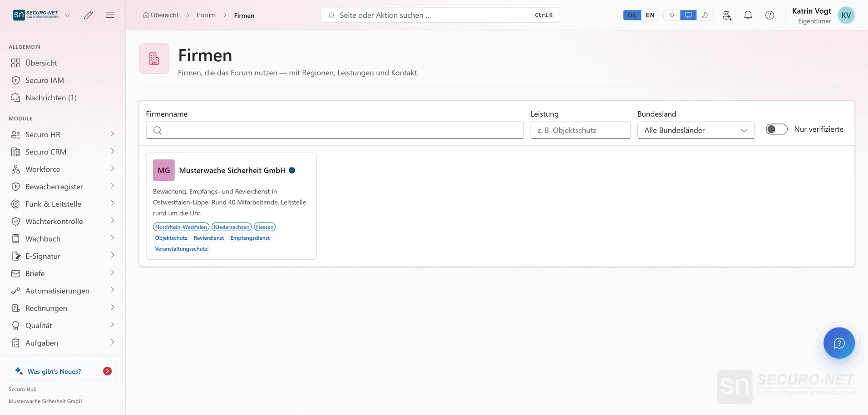Click the user management icon beside bell
The image size is (868, 415).
coord(727,15)
